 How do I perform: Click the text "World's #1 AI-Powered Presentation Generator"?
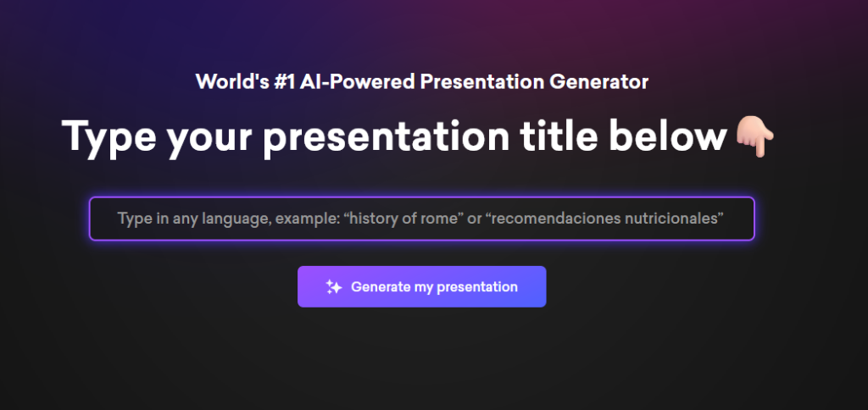pos(422,82)
